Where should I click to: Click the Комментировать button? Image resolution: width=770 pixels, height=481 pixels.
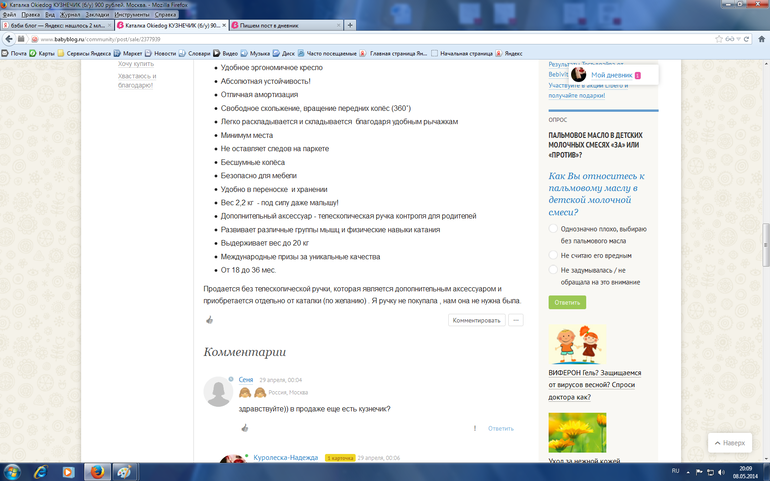coord(476,320)
